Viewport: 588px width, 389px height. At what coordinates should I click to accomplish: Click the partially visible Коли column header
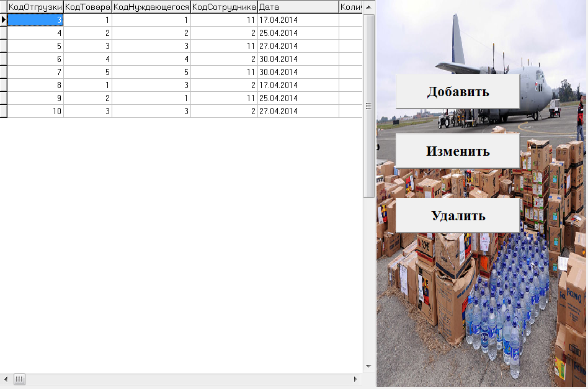(350, 7)
